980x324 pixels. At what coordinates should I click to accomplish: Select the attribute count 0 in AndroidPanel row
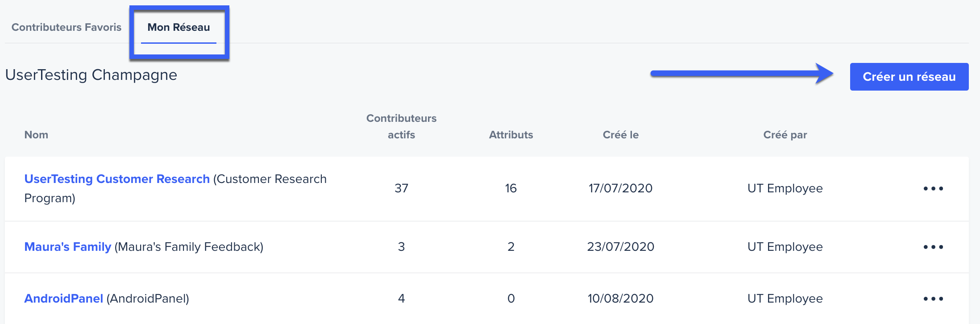(x=511, y=299)
